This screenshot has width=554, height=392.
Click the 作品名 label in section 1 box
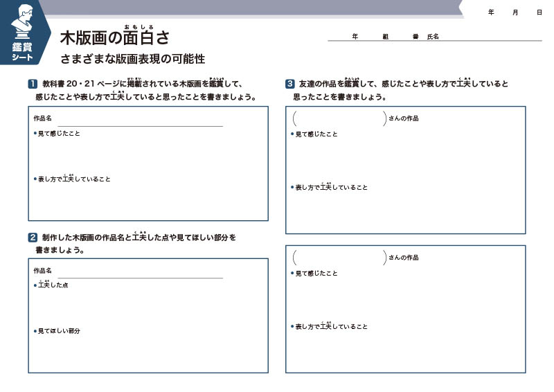coord(42,118)
